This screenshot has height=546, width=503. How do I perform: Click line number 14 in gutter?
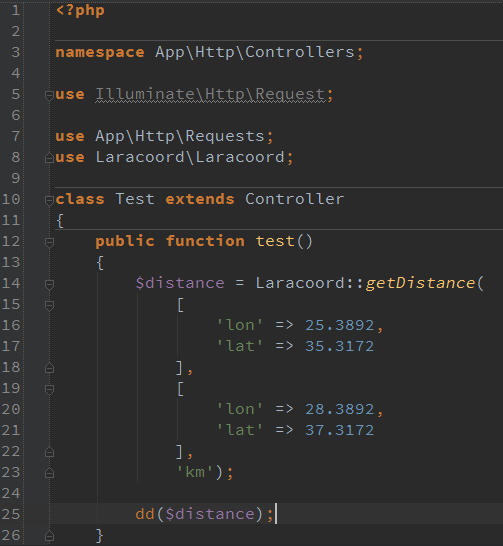point(11,283)
